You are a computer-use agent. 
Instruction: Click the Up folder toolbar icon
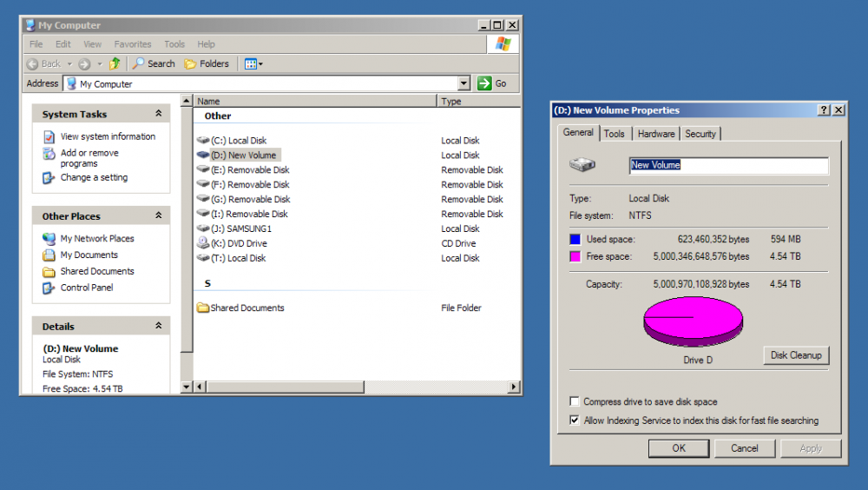114,63
